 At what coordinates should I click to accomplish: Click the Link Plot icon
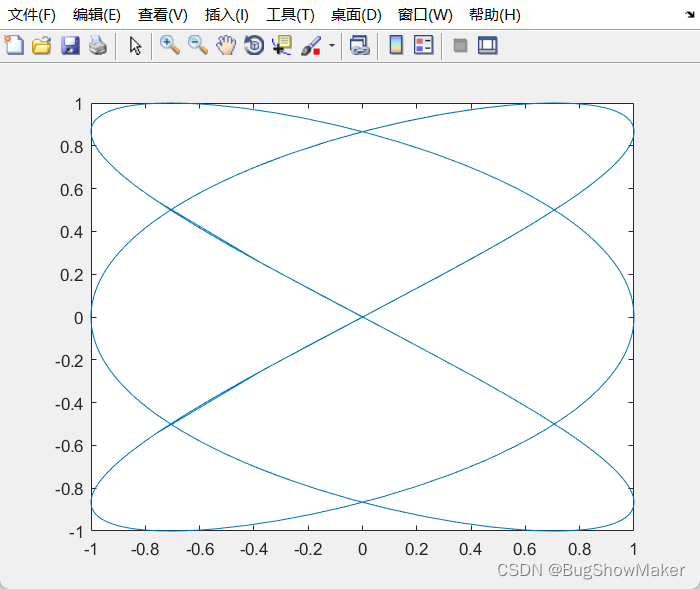[x=360, y=45]
